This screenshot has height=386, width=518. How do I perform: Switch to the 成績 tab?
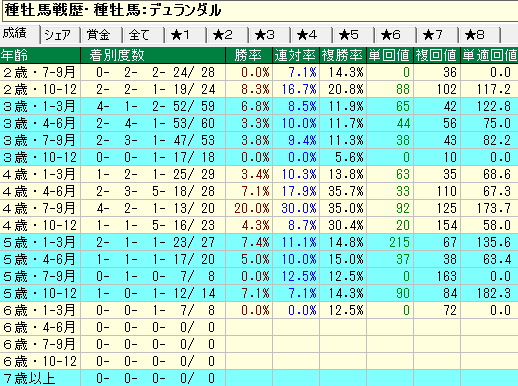[20, 34]
